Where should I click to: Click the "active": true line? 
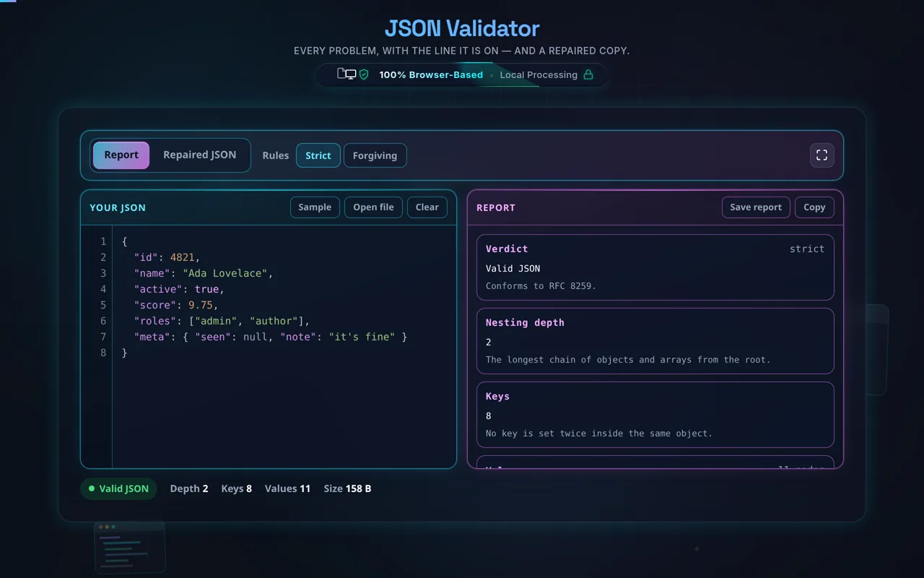click(179, 289)
